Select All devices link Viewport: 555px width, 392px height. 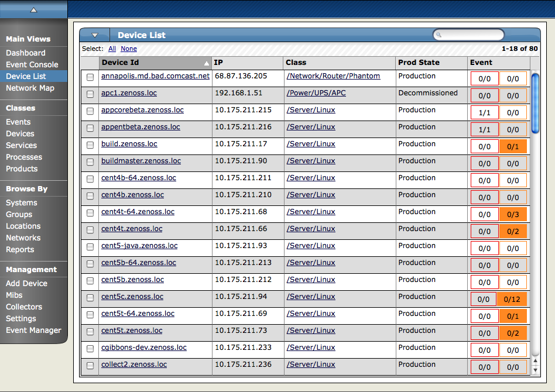112,49
